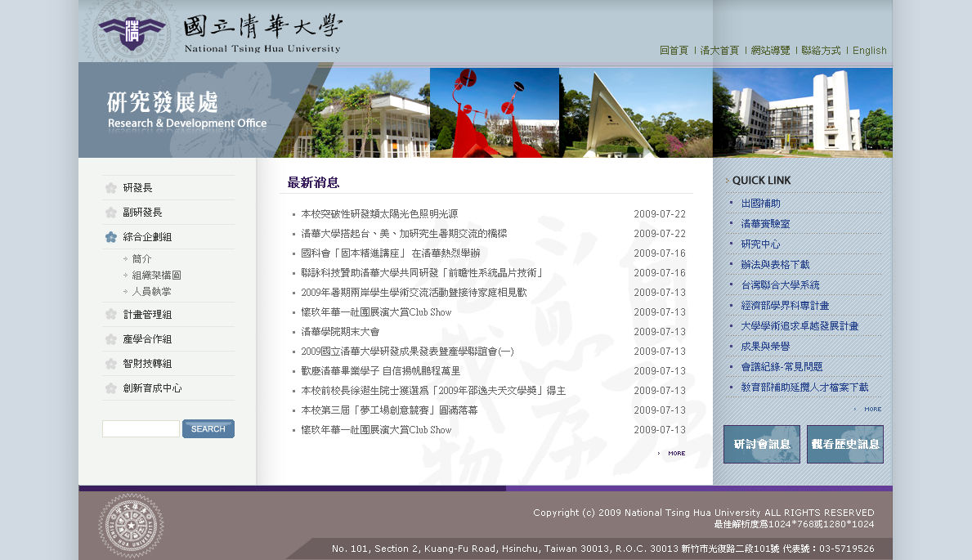This screenshot has height=560, width=972.
Task: Click the blue flower icon beside 綜合企劃組
Action: tap(111, 237)
